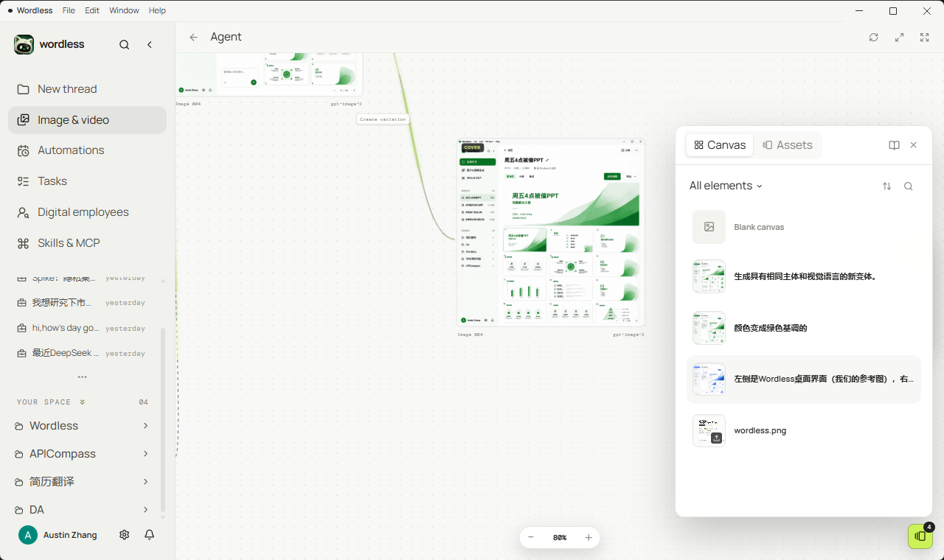Click the Create variation label on the canvas
The height and width of the screenshot is (560, 944).
pyautogui.click(x=383, y=119)
